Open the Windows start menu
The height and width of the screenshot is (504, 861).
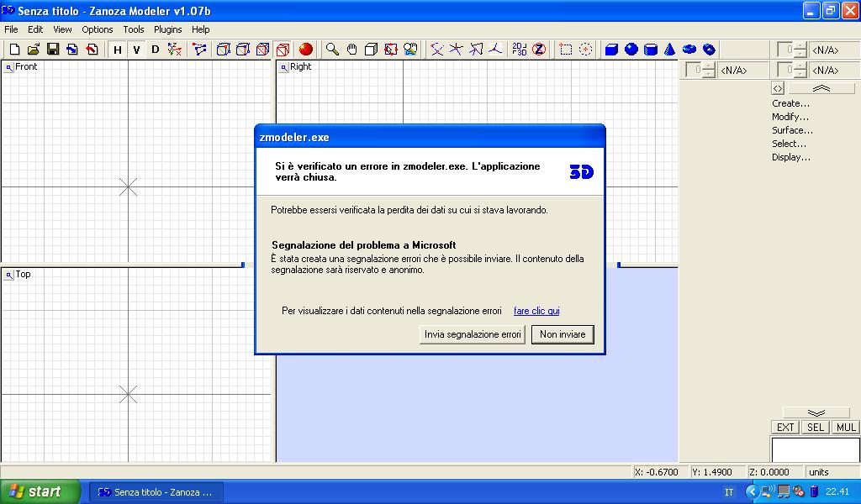[x=40, y=491]
